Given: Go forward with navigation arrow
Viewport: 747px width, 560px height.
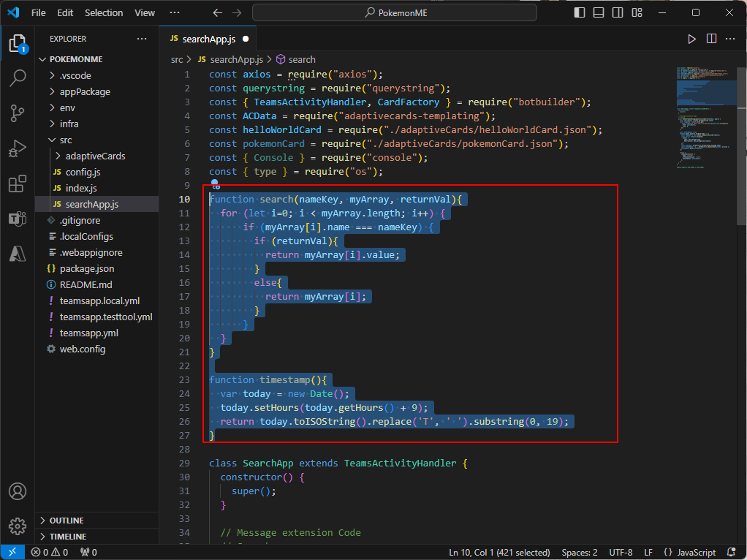Looking at the screenshot, I should (237, 13).
